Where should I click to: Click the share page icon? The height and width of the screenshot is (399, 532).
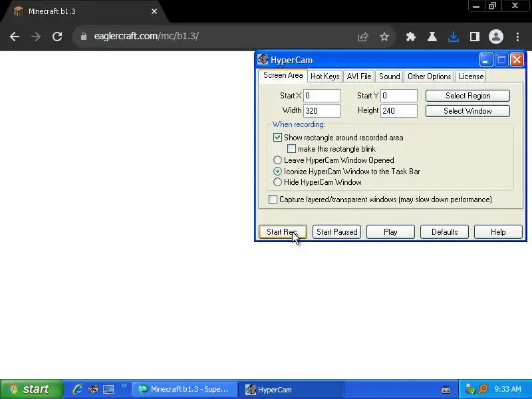[363, 37]
